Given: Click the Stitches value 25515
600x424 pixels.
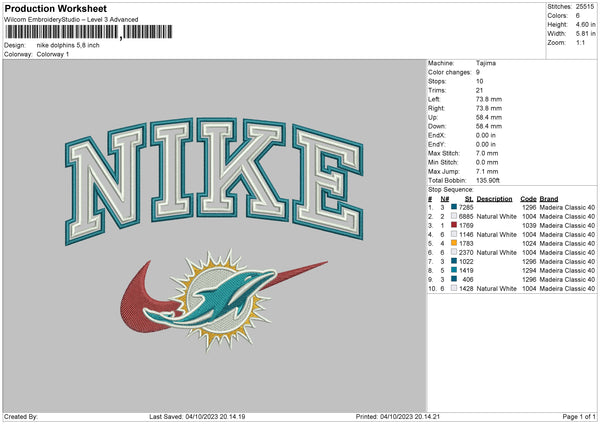Looking at the screenshot, I should 585,7.
